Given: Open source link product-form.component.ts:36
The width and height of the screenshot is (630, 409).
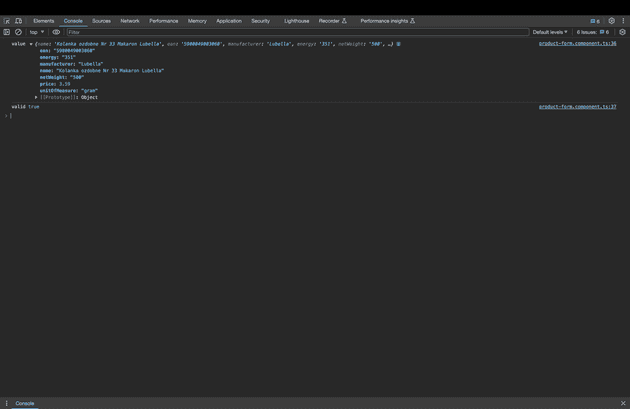Looking at the screenshot, I should click(x=577, y=43).
